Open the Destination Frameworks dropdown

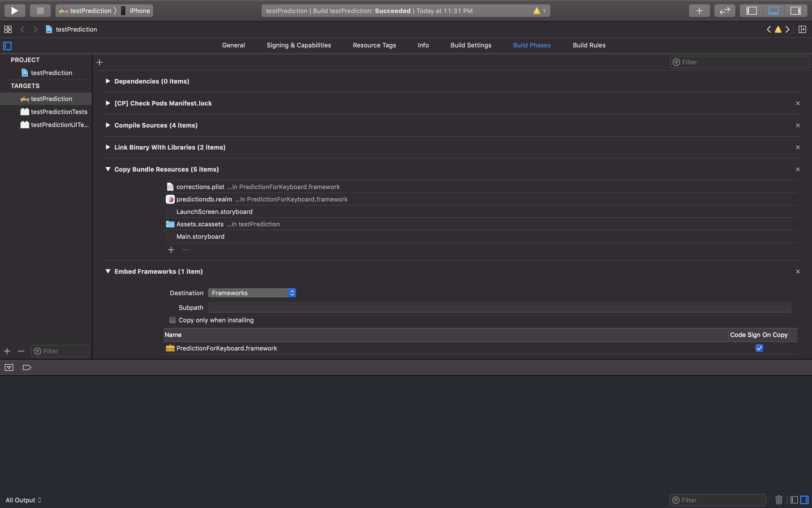point(252,293)
